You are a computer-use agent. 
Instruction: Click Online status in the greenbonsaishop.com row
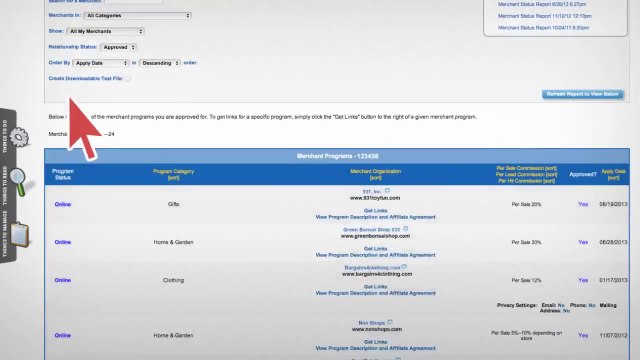tap(63, 242)
